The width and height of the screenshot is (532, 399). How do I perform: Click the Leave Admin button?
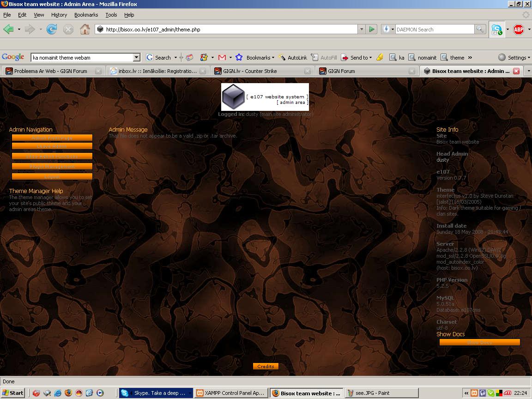(x=52, y=146)
